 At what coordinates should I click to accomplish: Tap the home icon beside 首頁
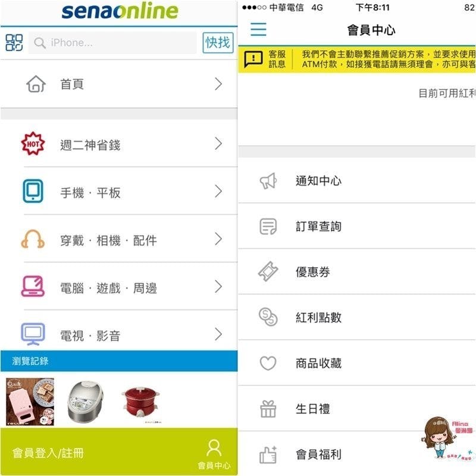(36, 84)
